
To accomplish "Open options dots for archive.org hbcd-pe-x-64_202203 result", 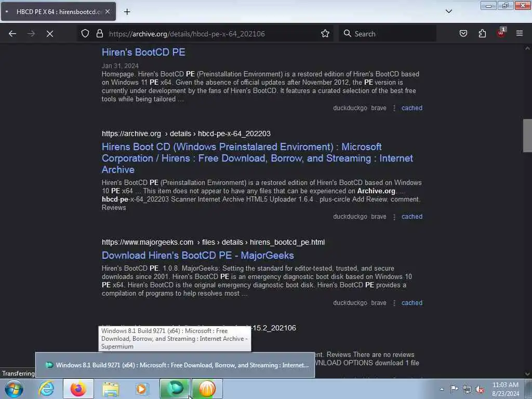I will pyautogui.click(x=394, y=217).
